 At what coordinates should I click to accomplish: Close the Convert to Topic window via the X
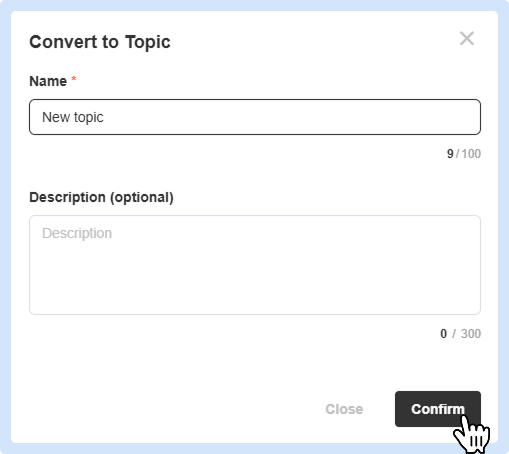[x=467, y=38]
